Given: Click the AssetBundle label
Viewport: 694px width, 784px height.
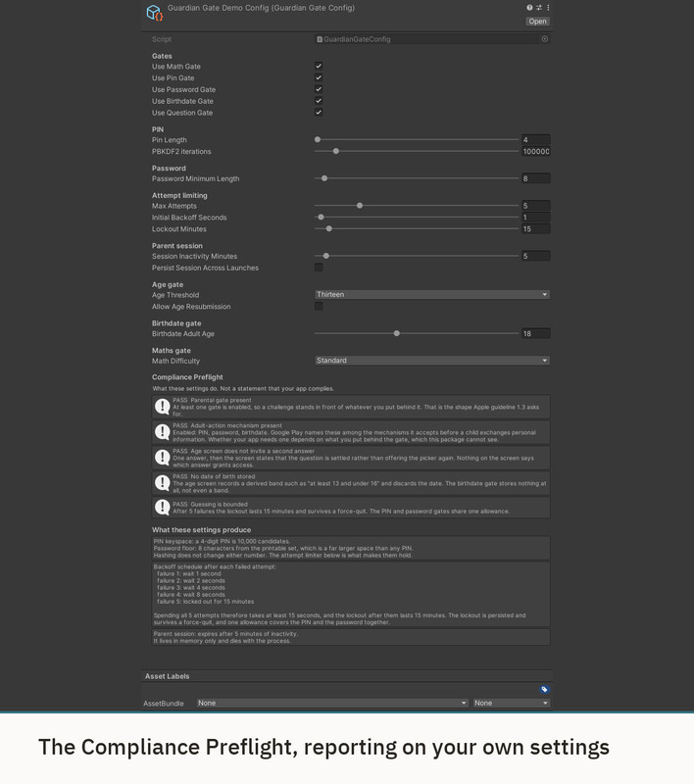Looking at the screenshot, I should [164, 704].
